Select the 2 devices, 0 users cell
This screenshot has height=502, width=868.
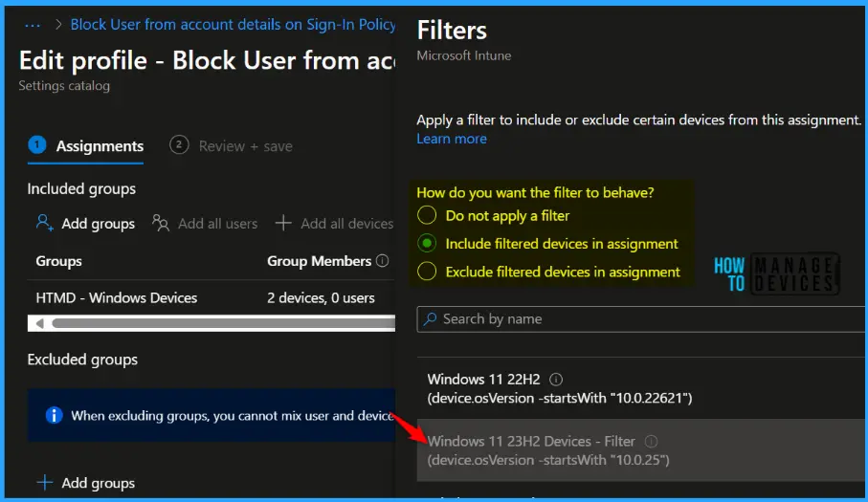(321, 298)
